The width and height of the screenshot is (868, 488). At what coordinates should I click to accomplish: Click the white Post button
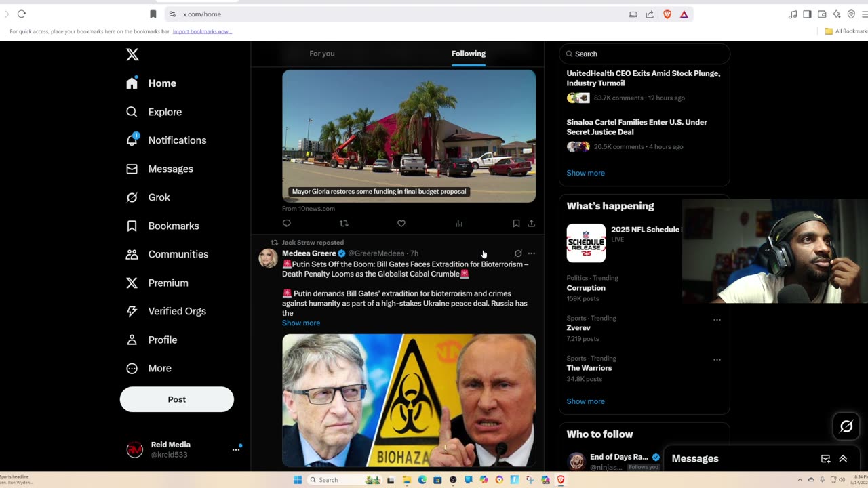point(177,399)
